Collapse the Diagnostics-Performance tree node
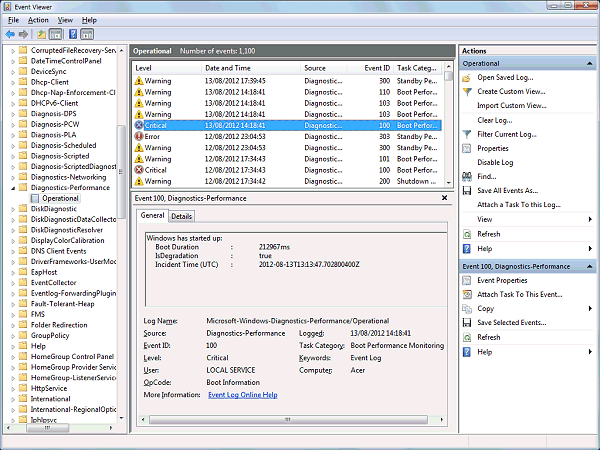The width and height of the screenshot is (600, 450). pyautogui.click(x=14, y=187)
